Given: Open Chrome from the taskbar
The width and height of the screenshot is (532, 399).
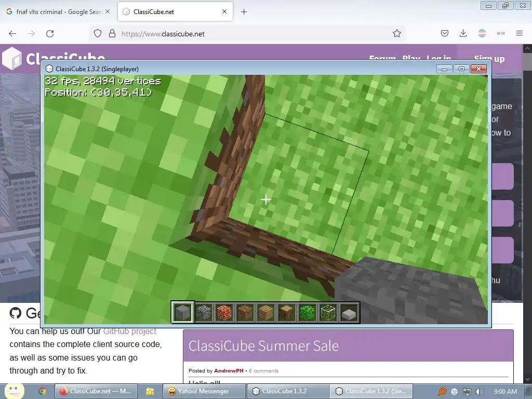Looking at the screenshot, I should tap(42, 391).
